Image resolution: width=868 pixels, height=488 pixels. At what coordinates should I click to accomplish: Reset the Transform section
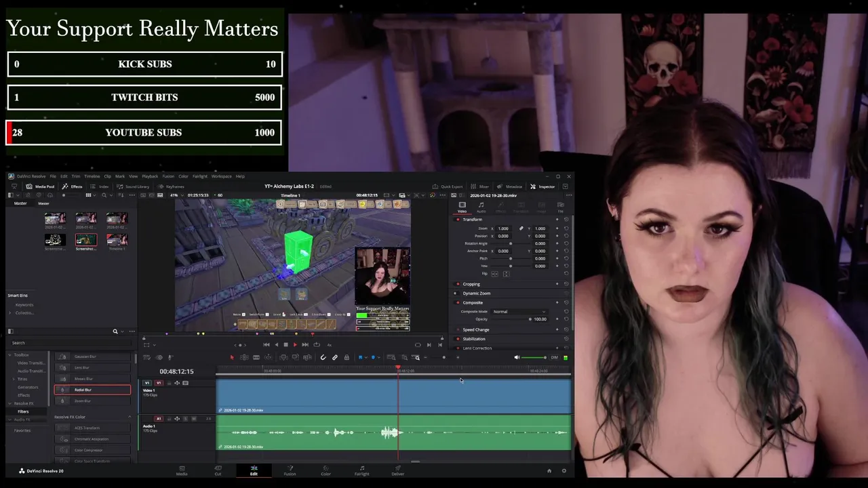click(566, 219)
